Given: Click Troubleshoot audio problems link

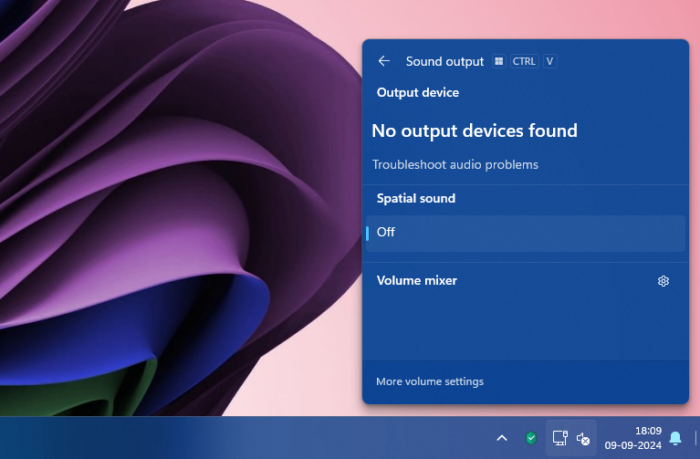Looking at the screenshot, I should 455,165.
